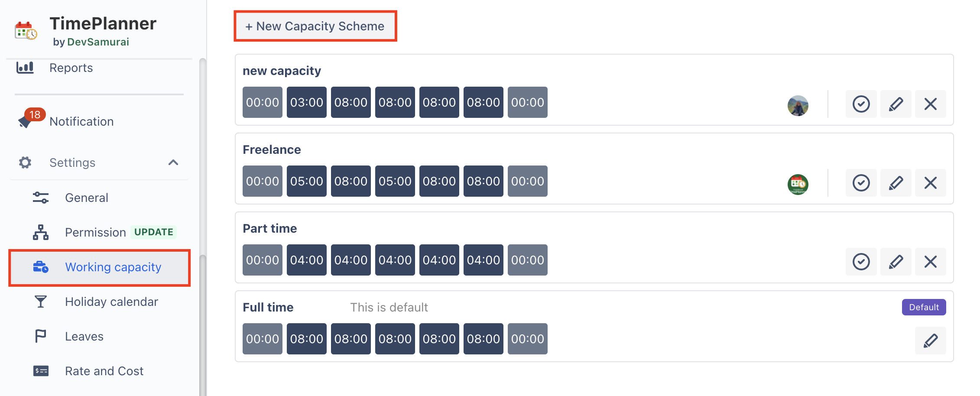Edit the Freelance scheme with pencil icon
980x396 pixels.
(896, 183)
